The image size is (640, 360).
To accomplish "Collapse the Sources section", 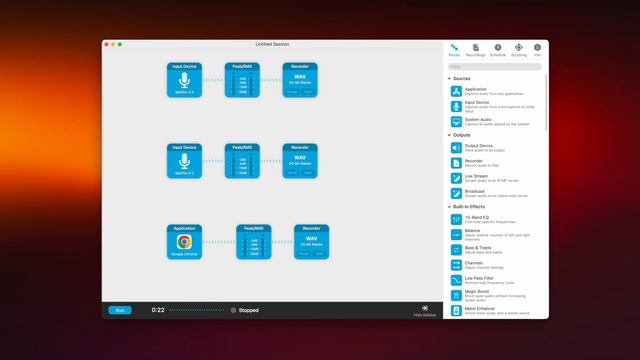I will point(449,78).
